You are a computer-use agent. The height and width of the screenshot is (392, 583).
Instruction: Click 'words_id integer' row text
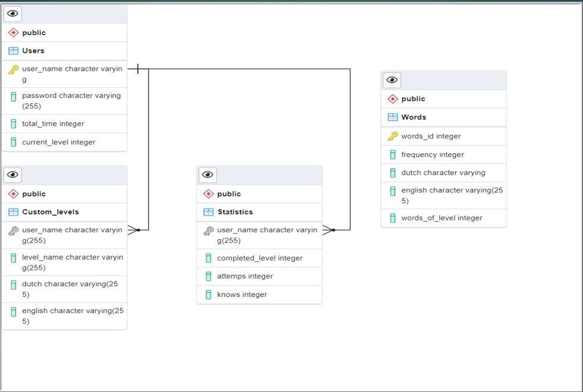pyautogui.click(x=431, y=136)
